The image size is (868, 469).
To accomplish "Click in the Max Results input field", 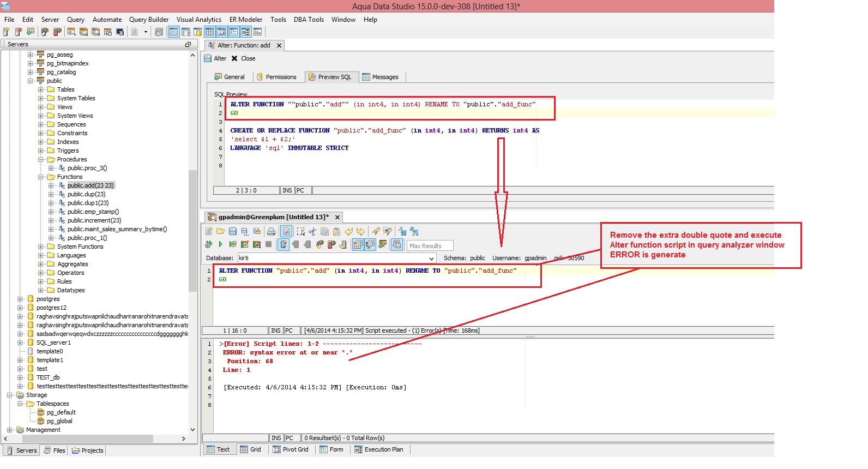I will point(430,245).
